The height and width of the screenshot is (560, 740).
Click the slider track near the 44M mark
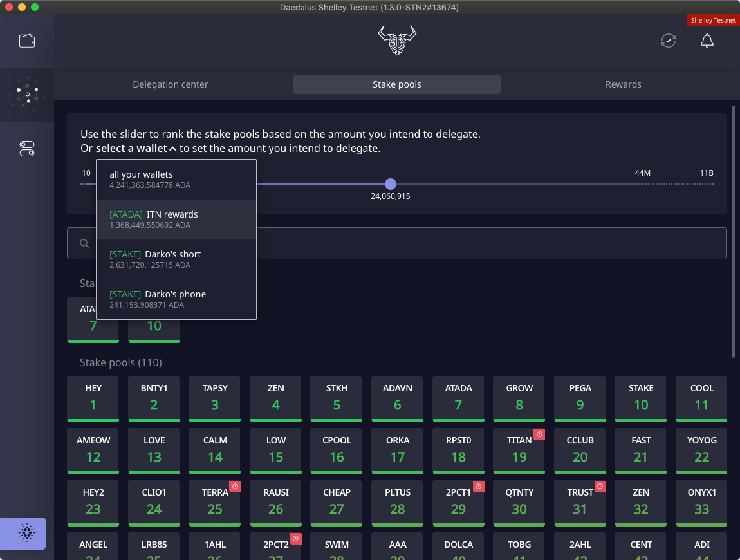642,184
